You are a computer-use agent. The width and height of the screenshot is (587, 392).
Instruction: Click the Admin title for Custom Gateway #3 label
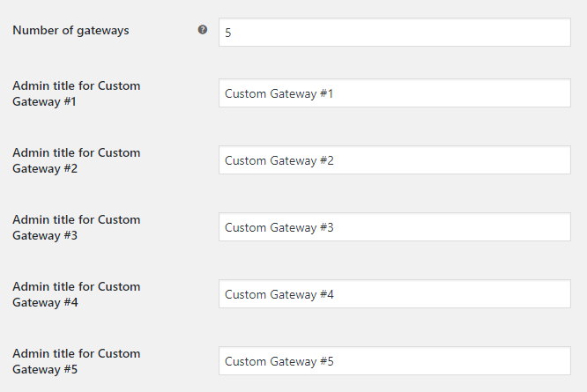point(77,227)
